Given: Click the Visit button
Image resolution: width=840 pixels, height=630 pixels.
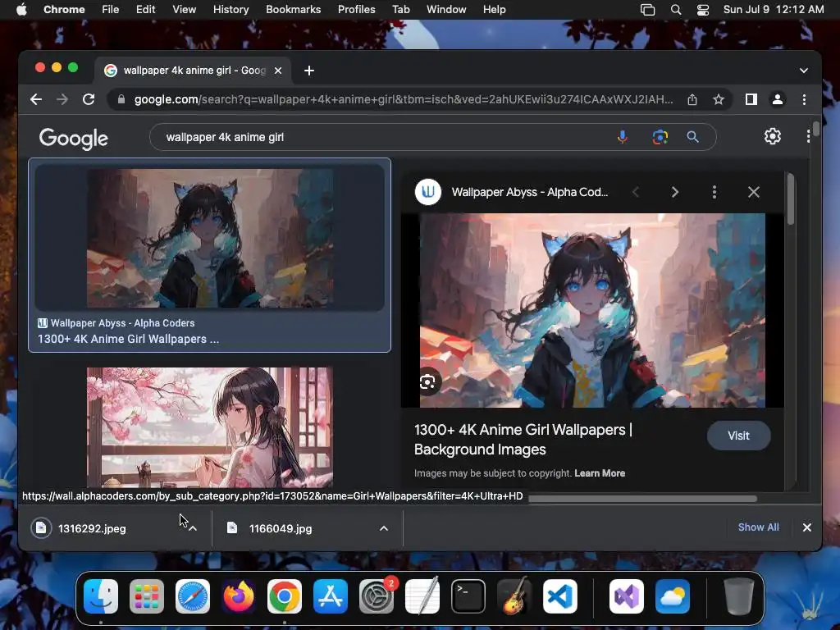Looking at the screenshot, I should pyautogui.click(x=739, y=436).
